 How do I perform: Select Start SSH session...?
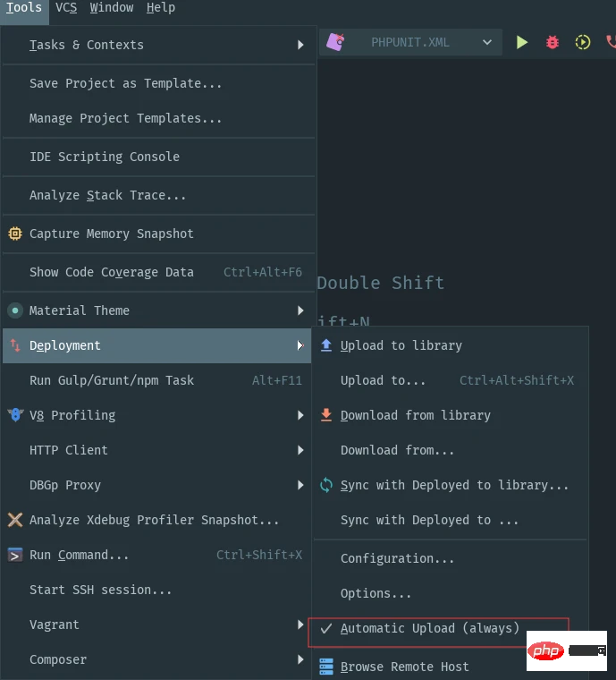[x=156, y=590]
